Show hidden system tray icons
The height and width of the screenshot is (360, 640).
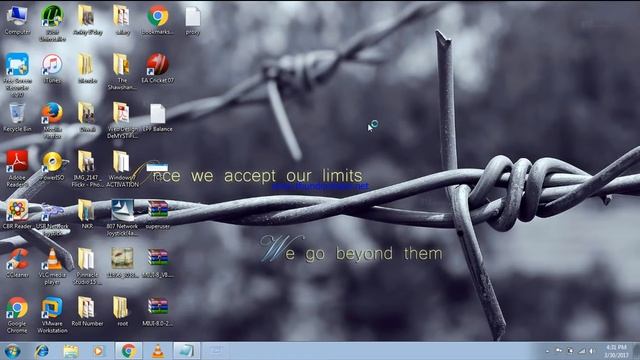click(x=547, y=351)
